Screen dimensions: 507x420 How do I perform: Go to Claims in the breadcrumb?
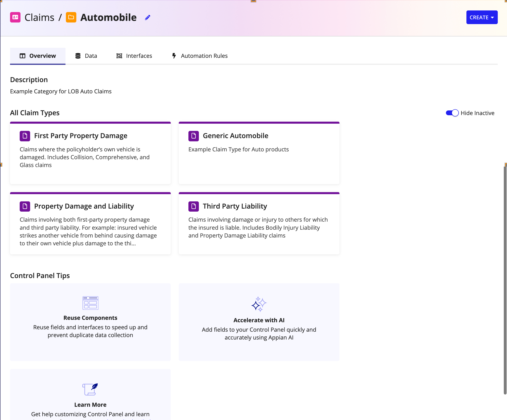point(39,17)
